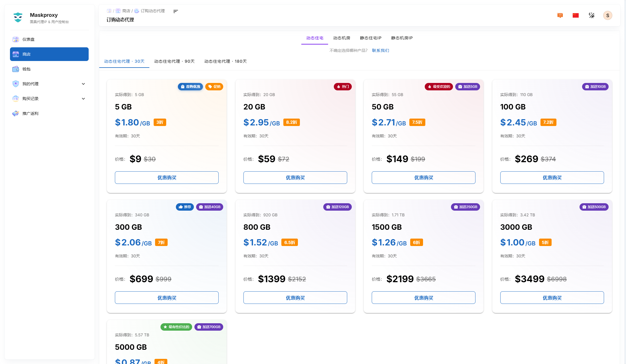Screen dimensions: 626x364
Task: Click the 最受欢迎的 badge
Action: [x=439, y=87]
